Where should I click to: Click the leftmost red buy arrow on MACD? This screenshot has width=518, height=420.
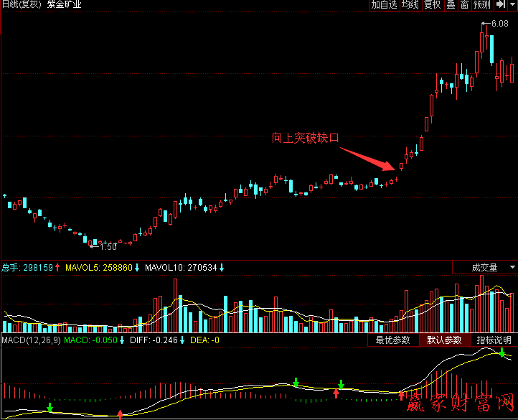pos(120,414)
